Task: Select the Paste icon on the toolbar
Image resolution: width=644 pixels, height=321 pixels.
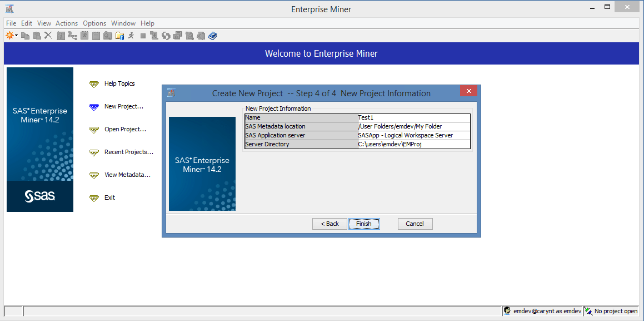Action: [x=37, y=35]
